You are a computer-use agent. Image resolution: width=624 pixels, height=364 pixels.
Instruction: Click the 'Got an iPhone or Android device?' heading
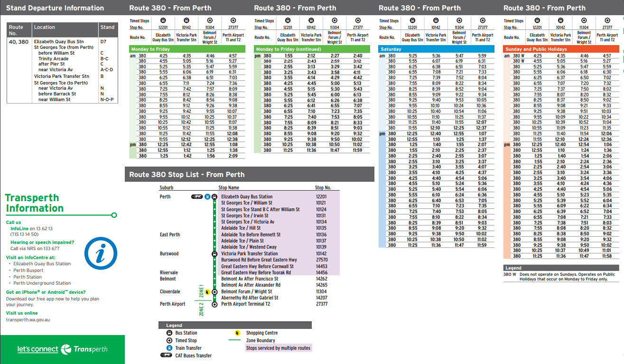pyautogui.click(x=46, y=292)
